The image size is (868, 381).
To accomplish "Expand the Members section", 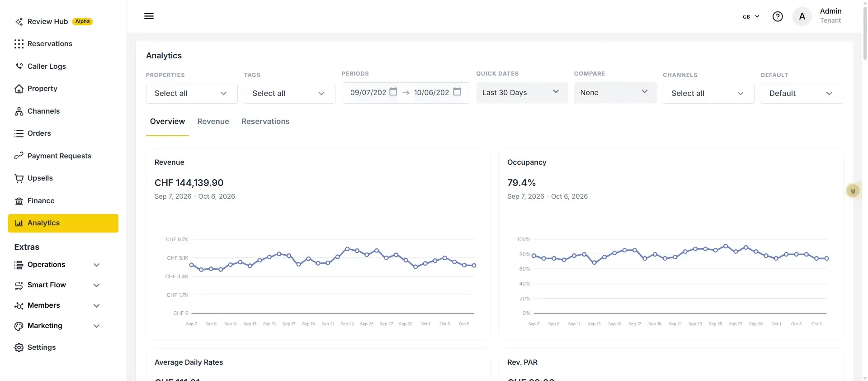I will [x=57, y=305].
